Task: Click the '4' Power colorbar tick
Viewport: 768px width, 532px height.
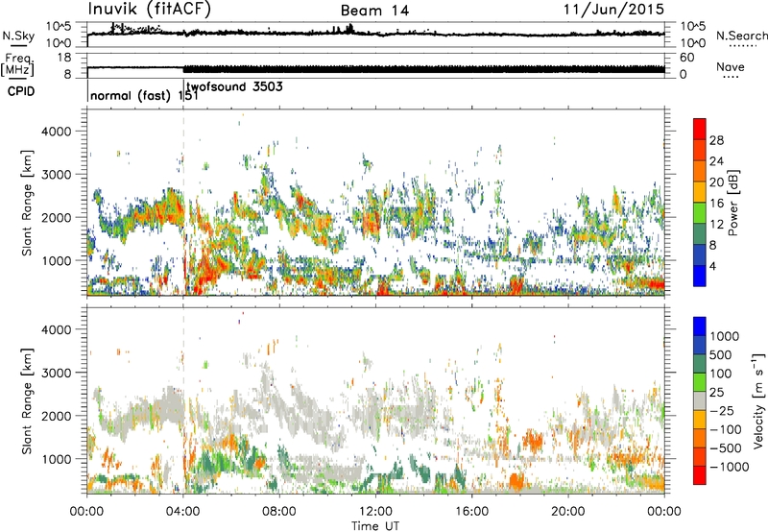Action: click(x=712, y=266)
